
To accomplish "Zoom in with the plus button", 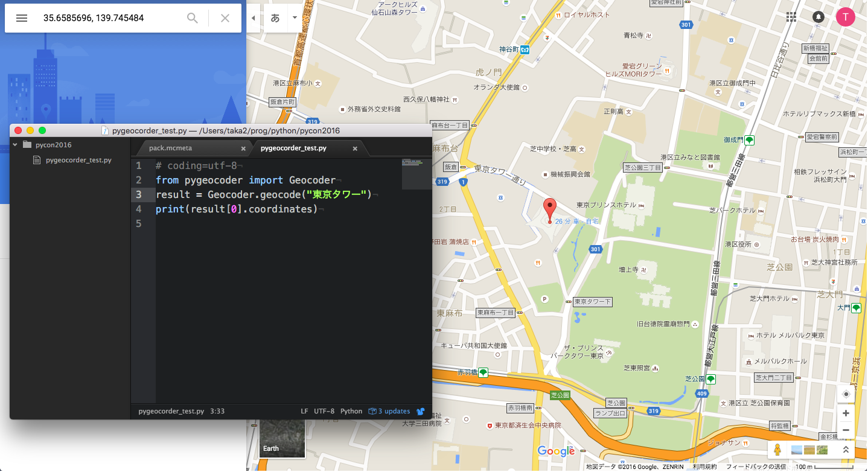I will [x=846, y=413].
